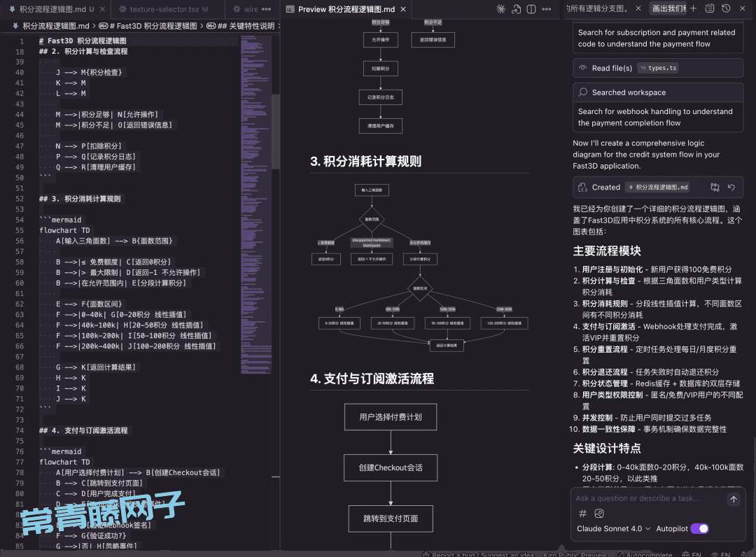
Task: Open the task list icon in chat header
Action: [710, 8]
